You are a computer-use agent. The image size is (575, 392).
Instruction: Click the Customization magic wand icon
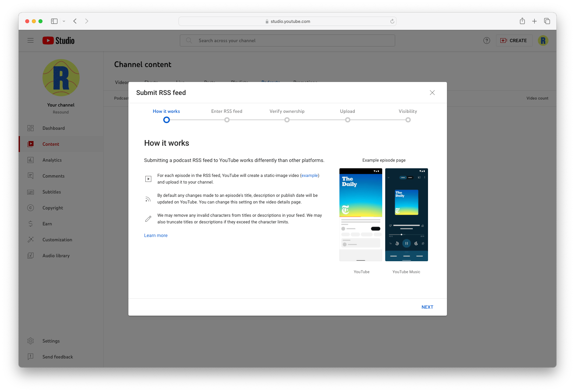31,240
